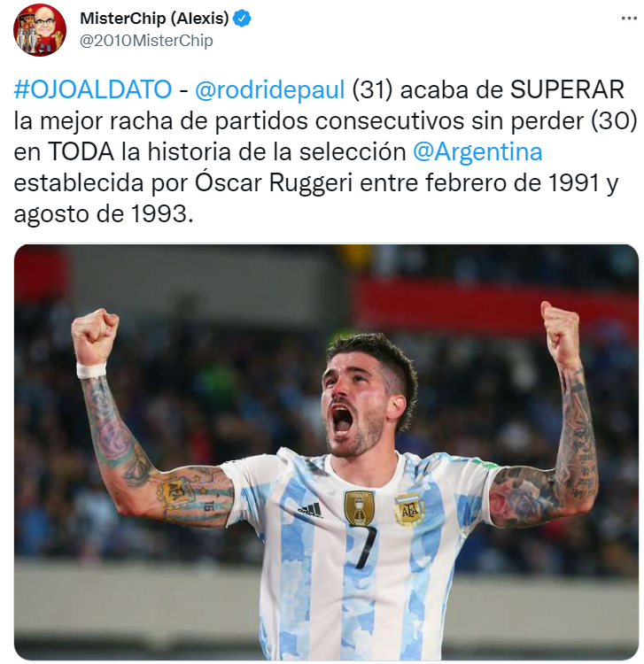Click the white wristband in the photo
Viewport: 644px width, 664px height.
(91, 370)
